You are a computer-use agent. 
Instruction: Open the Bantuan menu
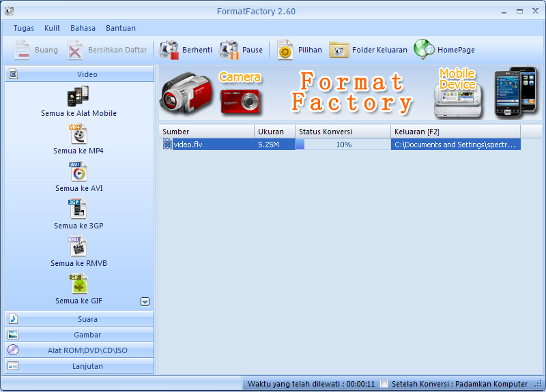121,28
